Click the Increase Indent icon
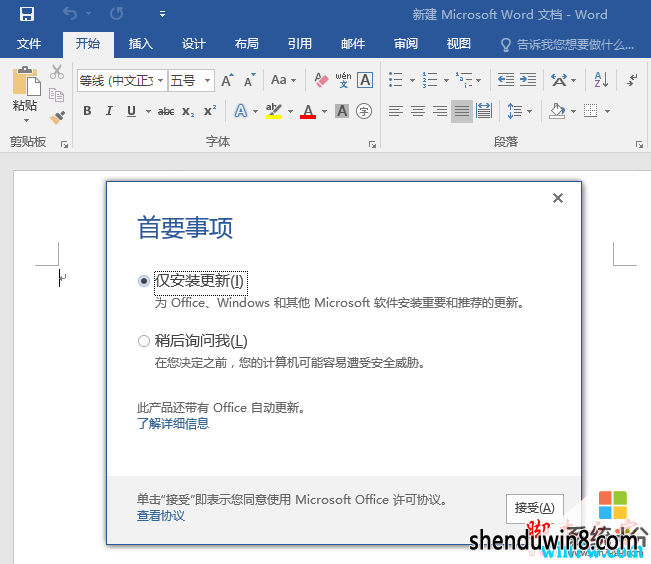Image resolution: width=651 pixels, height=564 pixels. pos(528,80)
